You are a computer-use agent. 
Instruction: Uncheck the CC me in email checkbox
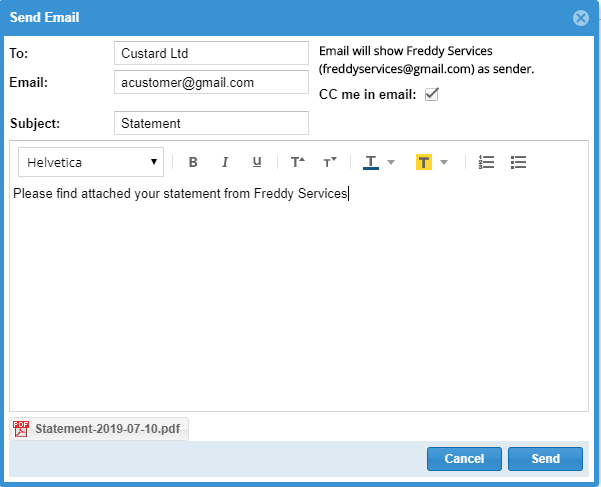click(432, 94)
